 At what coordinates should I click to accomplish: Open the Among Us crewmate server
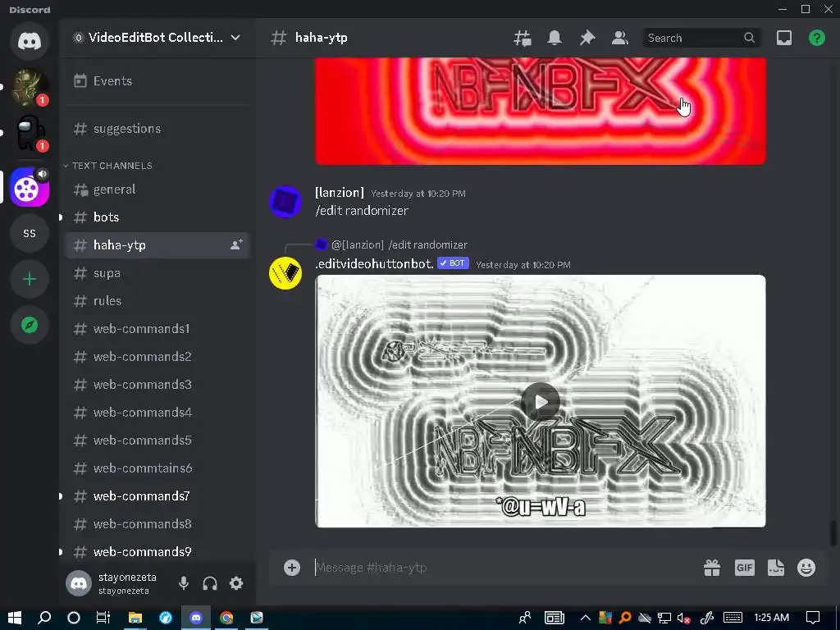click(30, 134)
